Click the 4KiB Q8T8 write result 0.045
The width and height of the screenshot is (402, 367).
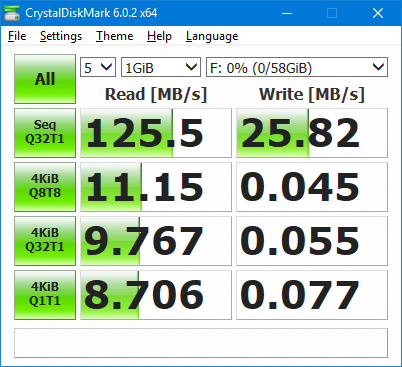[312, 187]
